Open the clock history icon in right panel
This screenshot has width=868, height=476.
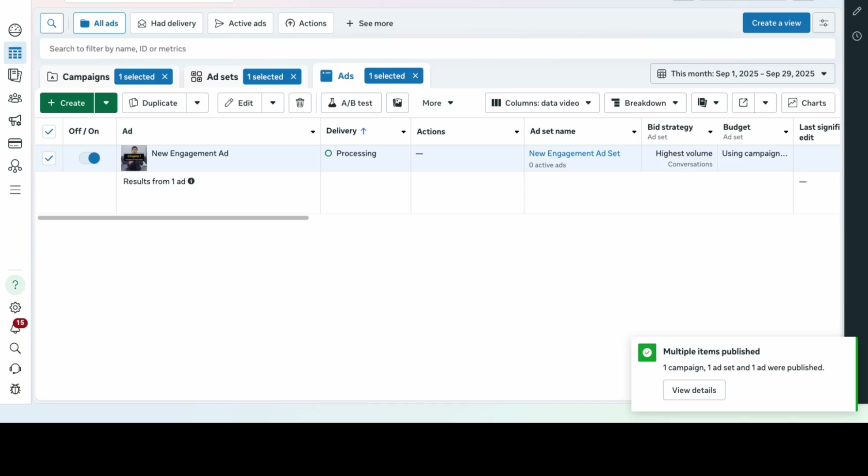click(x=857, y=36)
